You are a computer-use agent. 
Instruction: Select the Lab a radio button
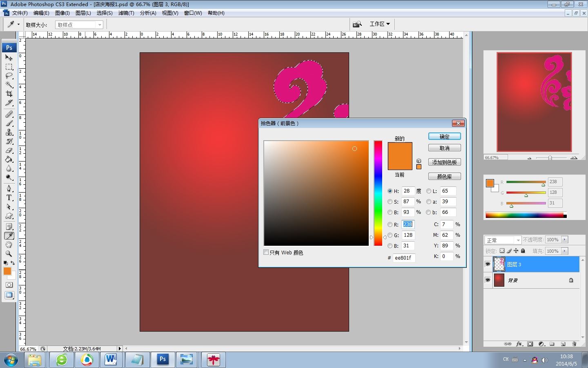(429, 202)
